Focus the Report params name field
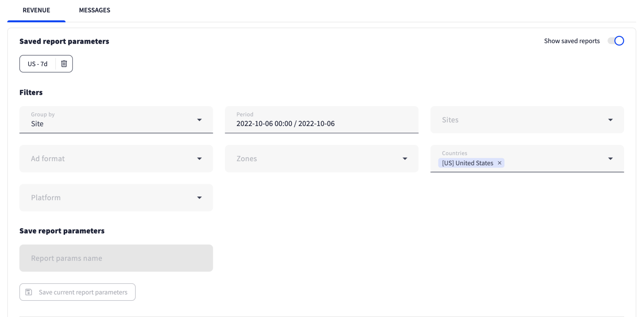Image resolution: width=644 pixels, height=317 pixels. click(x=116, y=258)
